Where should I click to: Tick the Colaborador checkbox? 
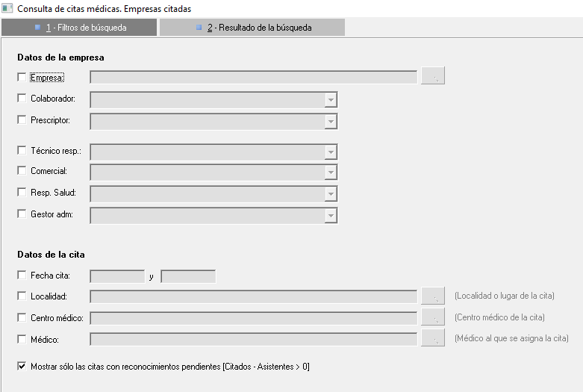tap(21, 98)
